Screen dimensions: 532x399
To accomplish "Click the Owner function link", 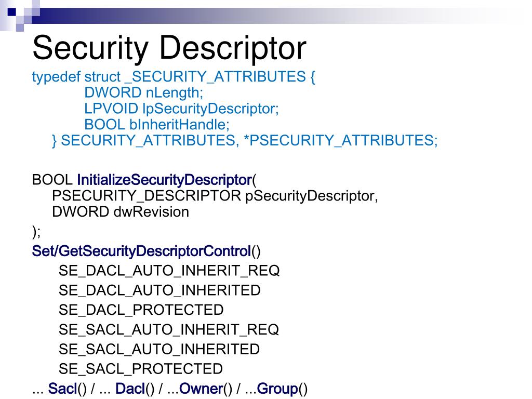I will [x=201, y=389].
